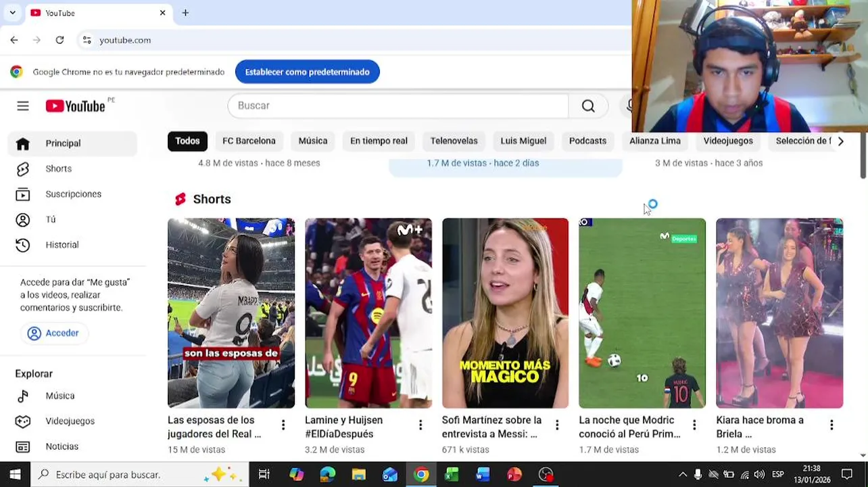Select the Luis Miguel filter chip
The width and height of the screenshot is (868, 487).
(523, 141)
